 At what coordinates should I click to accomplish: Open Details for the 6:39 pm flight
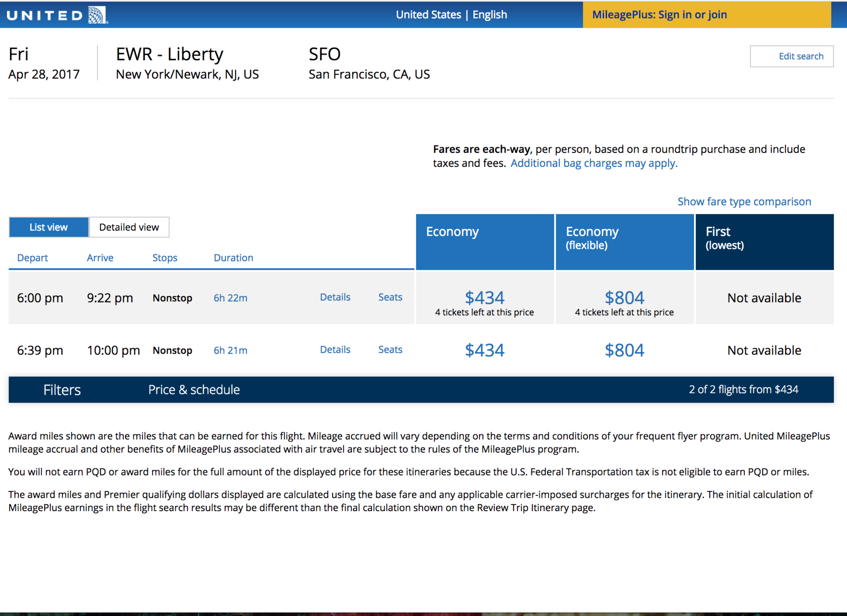pyautogui.click(x=335, y=350)
